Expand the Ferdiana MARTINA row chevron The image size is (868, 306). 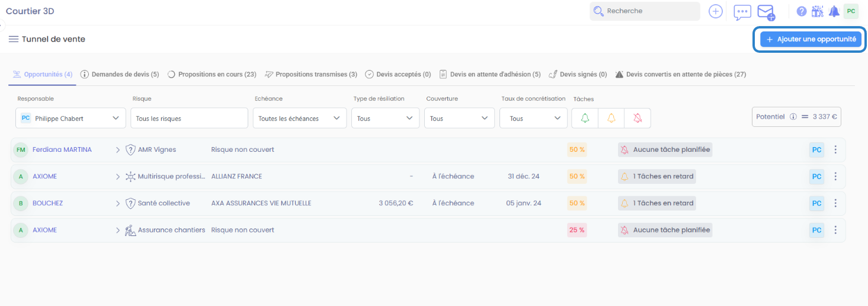click(118, 150)
